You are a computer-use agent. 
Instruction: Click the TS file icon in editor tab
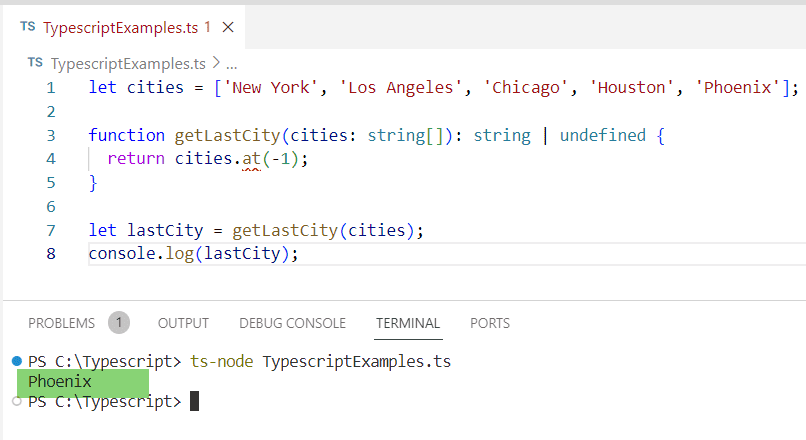[28, 27]
